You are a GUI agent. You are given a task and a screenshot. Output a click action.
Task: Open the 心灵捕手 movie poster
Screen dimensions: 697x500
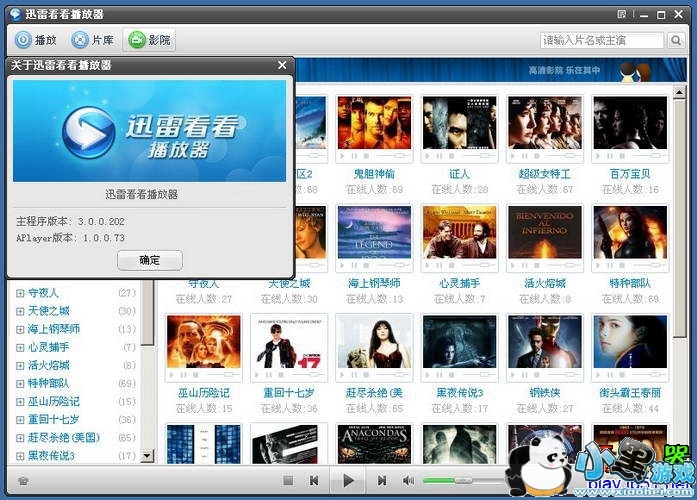[x=459, y=232]
